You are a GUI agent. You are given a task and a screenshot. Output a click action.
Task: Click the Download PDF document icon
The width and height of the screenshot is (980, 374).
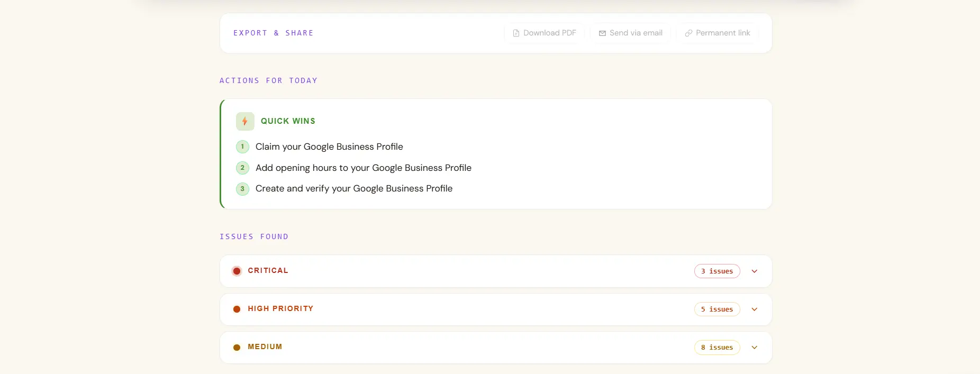[516, 33]
